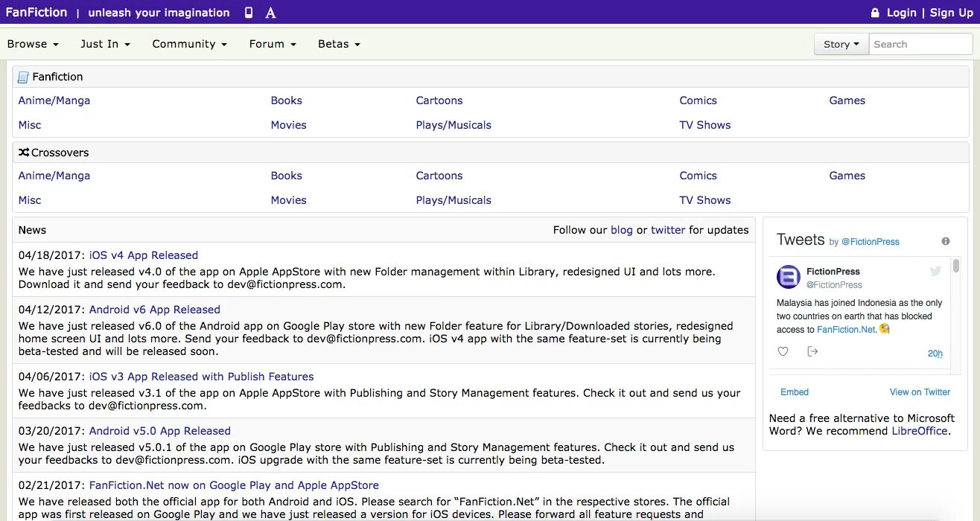980x521 pixels.
Task: Open Crossovers Movies category
Action: tap(289, 200)
